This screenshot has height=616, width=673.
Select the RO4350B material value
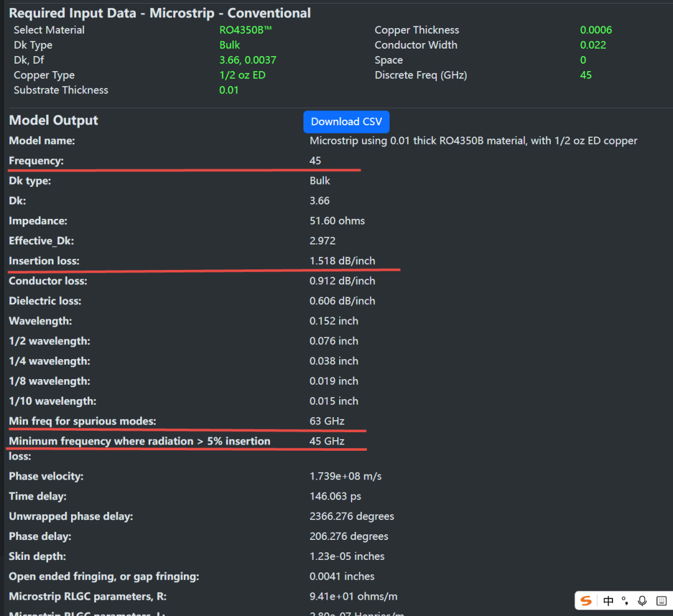[x=246, y=30]
